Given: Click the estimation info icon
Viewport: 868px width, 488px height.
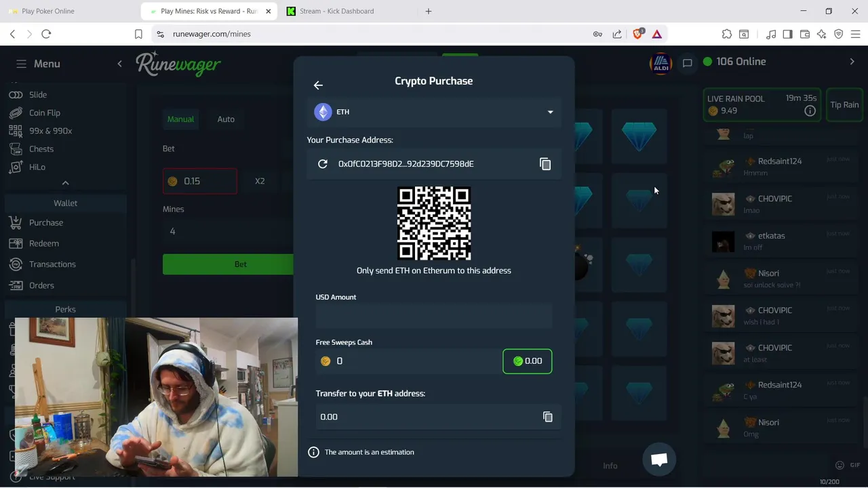Looking at the screenshot, I should pyautogui.click(x=313, y=452).
